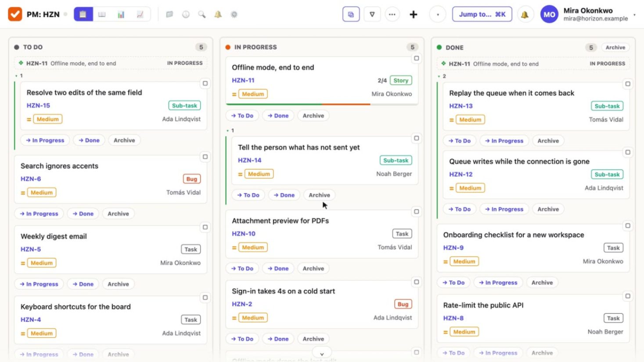Move HZN-15 to In Progress
This screenshot has height=362, width=644.
point(45,140)
